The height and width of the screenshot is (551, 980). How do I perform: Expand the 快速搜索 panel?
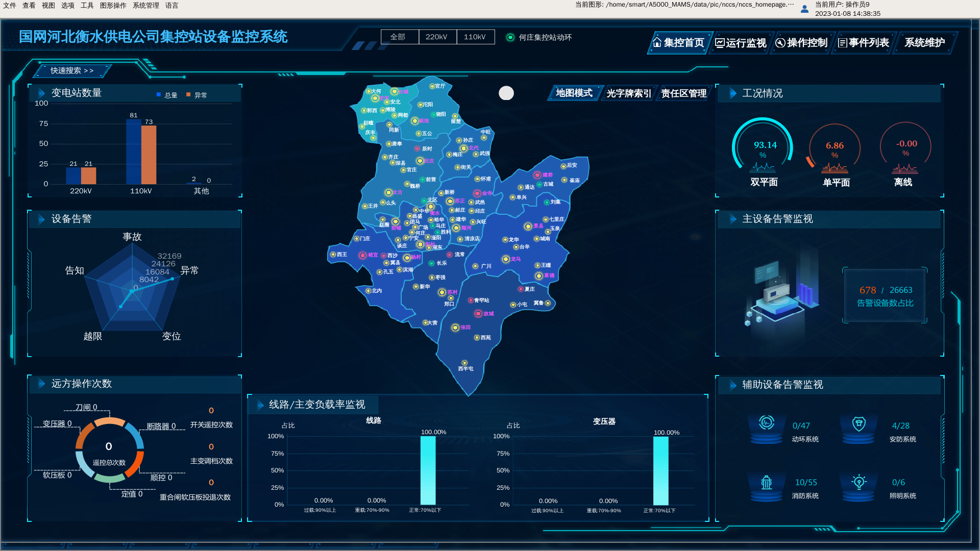72,70
